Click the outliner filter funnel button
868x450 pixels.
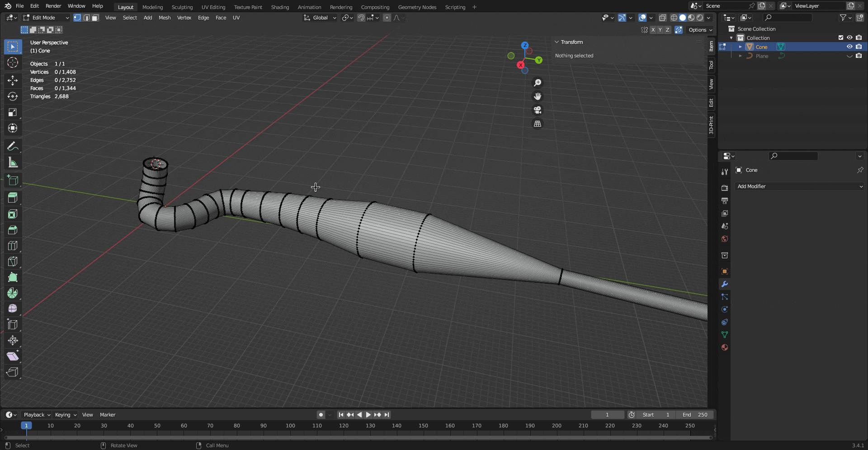[843, 18]
